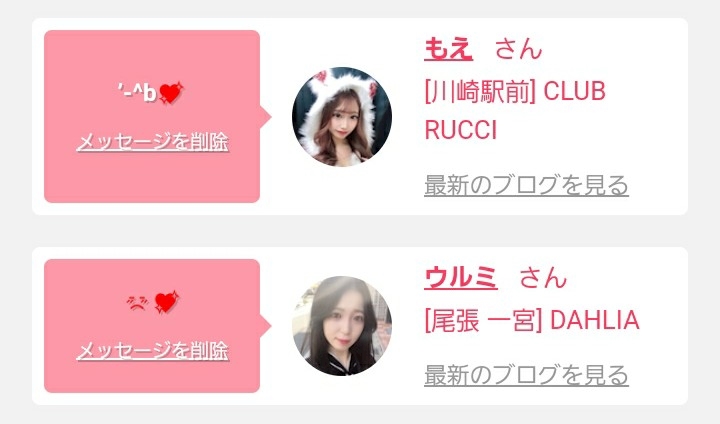720x424 pixels.
Task: Click the さん suffix after ウルミ
Action: point(543,277)
